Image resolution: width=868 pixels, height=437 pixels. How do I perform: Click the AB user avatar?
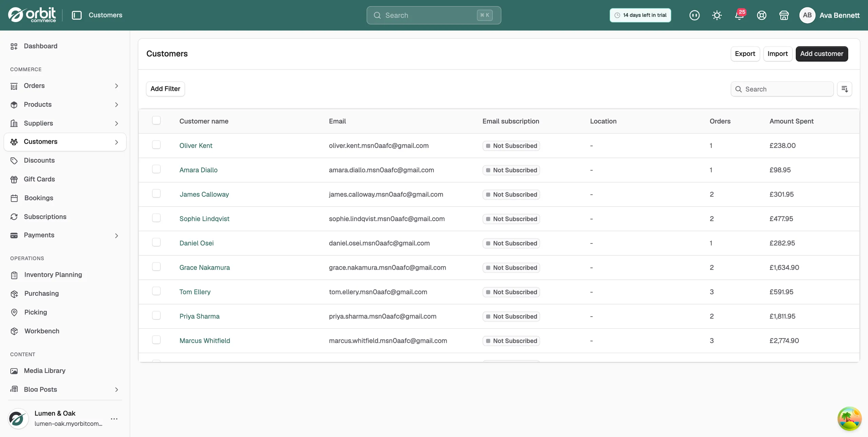[x=807, y=15]
